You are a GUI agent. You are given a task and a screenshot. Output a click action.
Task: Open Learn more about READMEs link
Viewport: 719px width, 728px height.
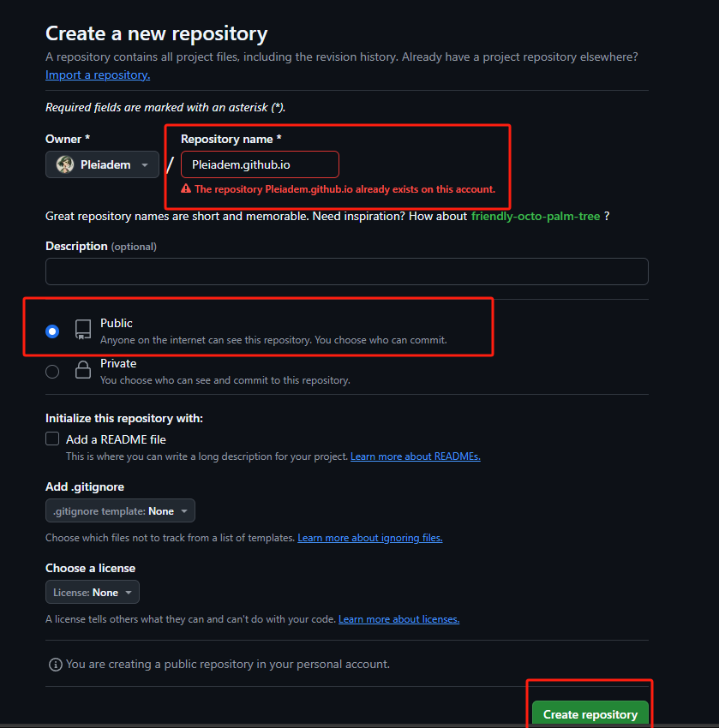coord(416,456)
